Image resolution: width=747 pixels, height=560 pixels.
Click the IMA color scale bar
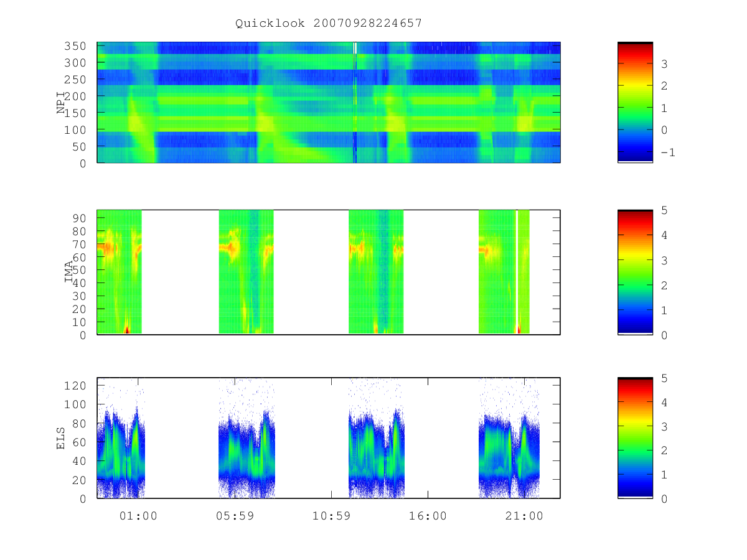click(x=635, y=273)
